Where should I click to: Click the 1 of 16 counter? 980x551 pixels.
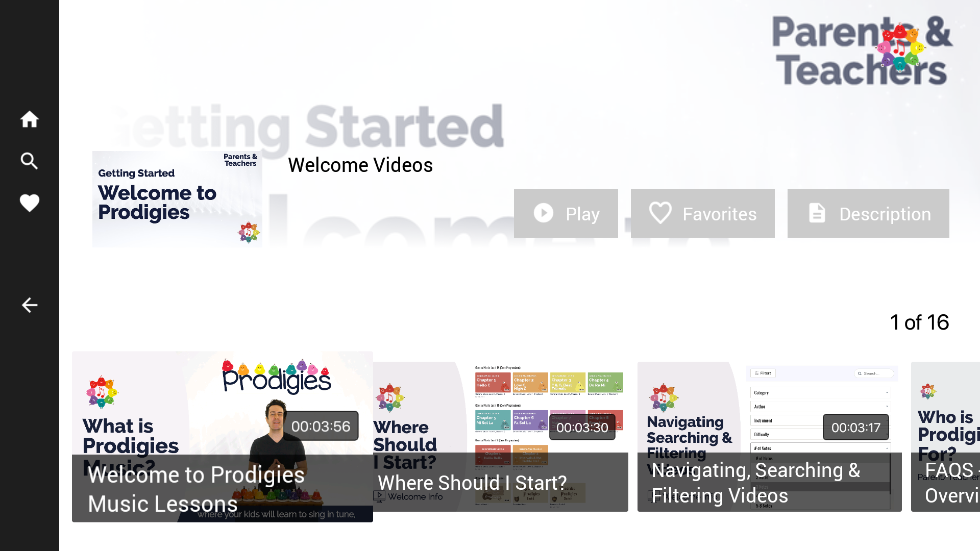919,322
